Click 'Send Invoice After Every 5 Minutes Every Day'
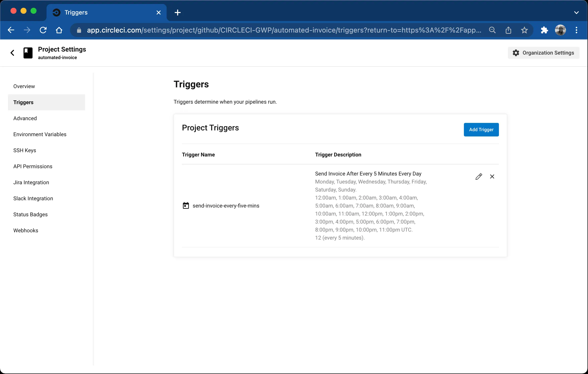The image size is (588, 374). 368,173
